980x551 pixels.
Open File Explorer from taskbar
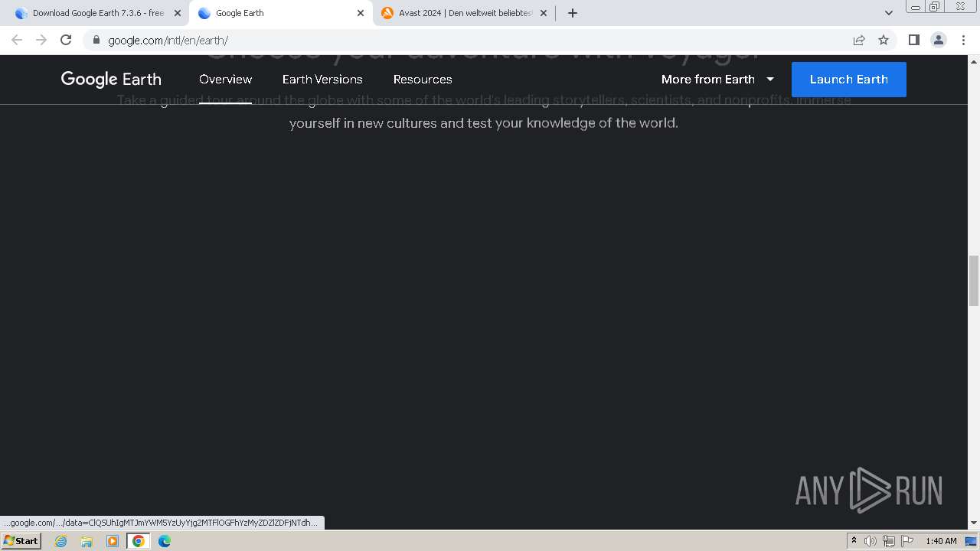click(x=87, y=541)
